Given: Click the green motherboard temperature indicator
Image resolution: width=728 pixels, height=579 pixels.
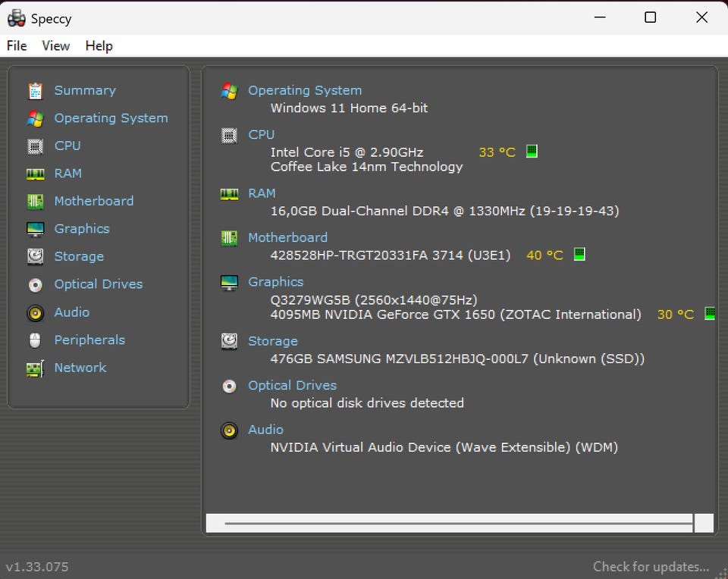Looking at the screenshot, I should (579, 254).
